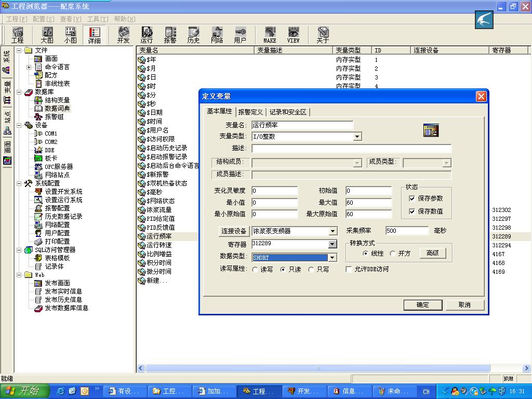Enable 保存参数 checkbox
Viewport: 532px width, 399px height.
[x=412, y=198]
